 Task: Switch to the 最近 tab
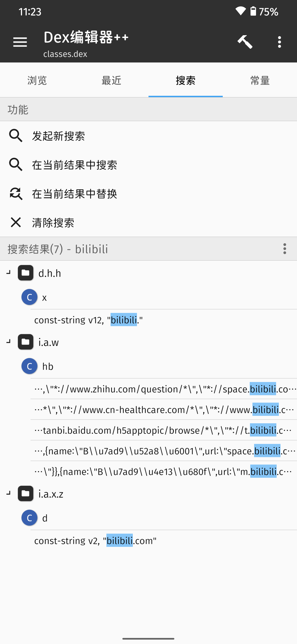coord(111,80)
